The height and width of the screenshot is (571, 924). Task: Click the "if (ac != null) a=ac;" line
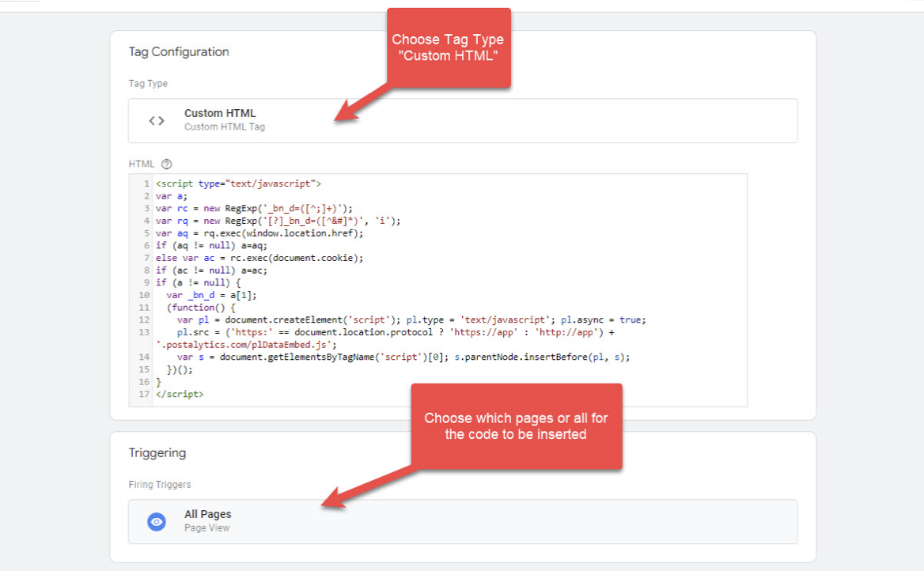pos(211,270)
